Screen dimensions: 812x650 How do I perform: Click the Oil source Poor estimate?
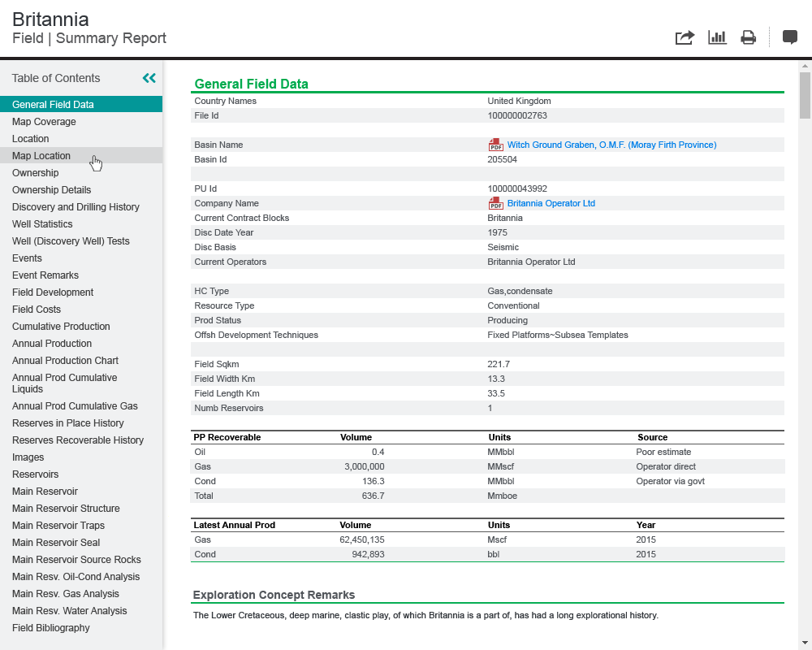coord(663,452)
